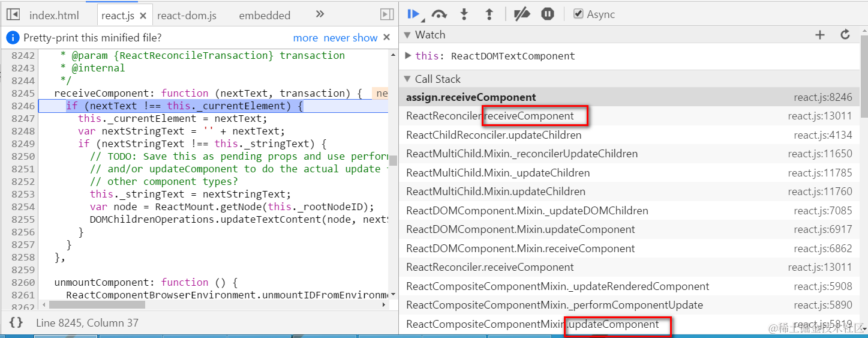Set breakpoint on line 8249 gutter
Viewport: 868px width, 338px height.
click(22, 143)
